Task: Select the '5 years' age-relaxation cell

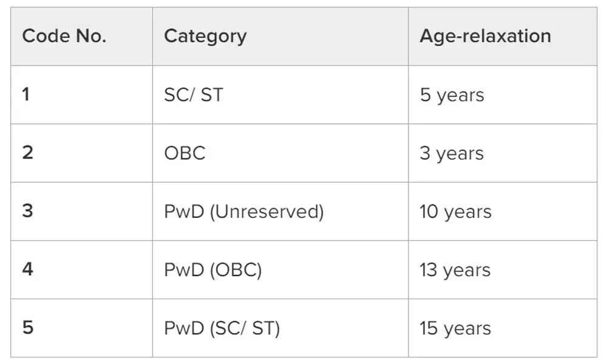Action: click(x=452, y=95)
